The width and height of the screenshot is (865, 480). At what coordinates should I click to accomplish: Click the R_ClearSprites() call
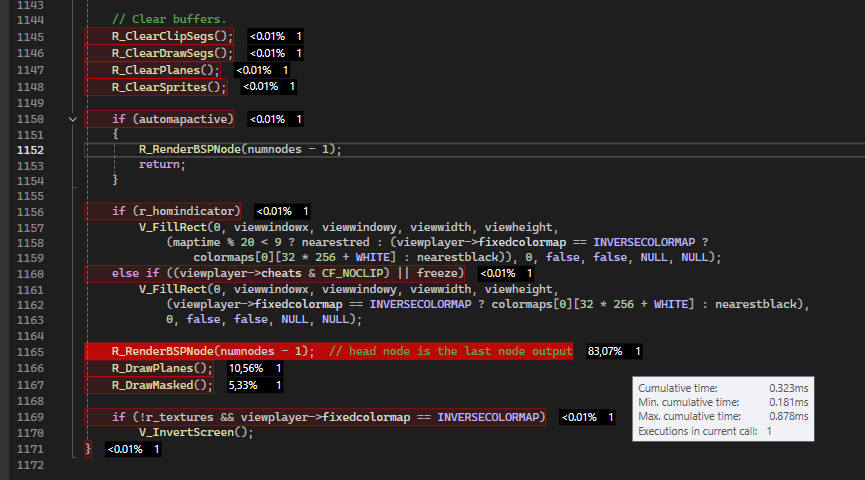[x=168, y=86]
